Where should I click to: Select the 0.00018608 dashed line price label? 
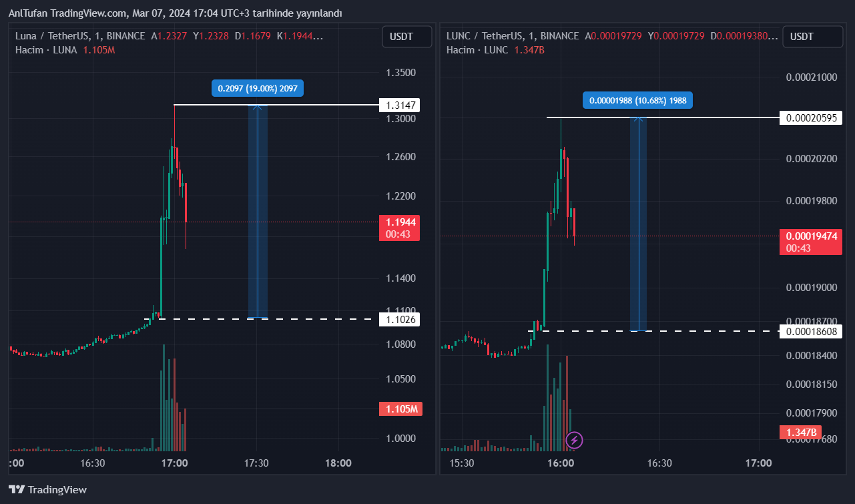tap(810, 331)
